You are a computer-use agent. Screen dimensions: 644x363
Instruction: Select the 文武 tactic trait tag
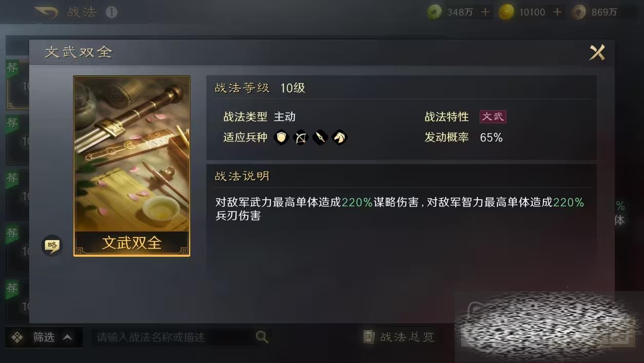click(493, 117)
